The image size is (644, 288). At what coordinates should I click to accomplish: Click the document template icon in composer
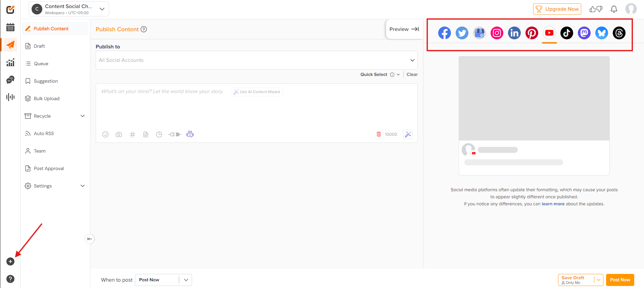[146, 134]
